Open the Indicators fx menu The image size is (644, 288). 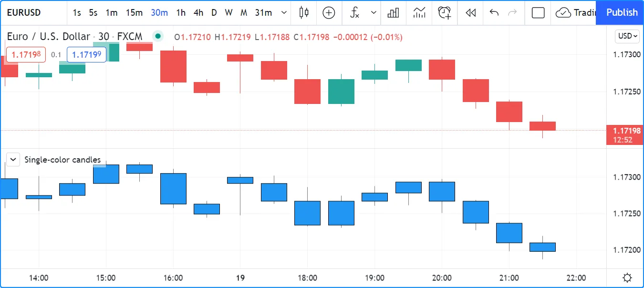click(354, 13)
